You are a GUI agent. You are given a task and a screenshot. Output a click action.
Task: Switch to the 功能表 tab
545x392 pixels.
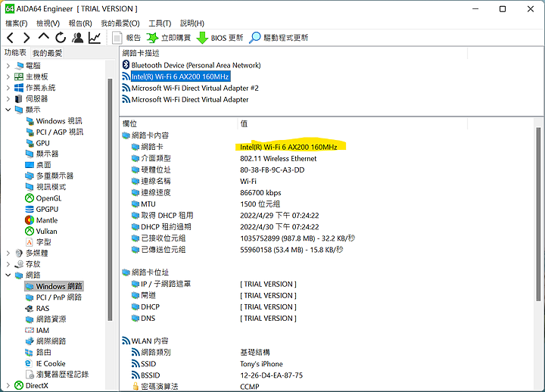(x=15, y=52)
